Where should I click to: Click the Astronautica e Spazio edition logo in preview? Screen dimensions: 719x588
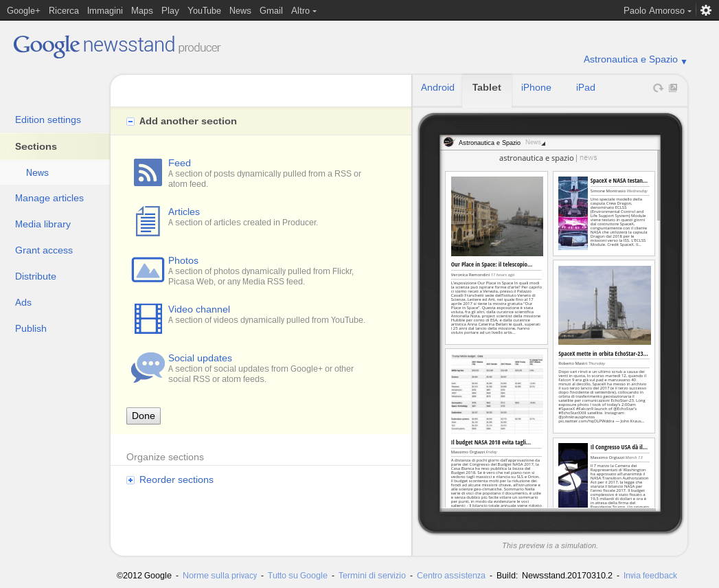[x=448, y=142]
